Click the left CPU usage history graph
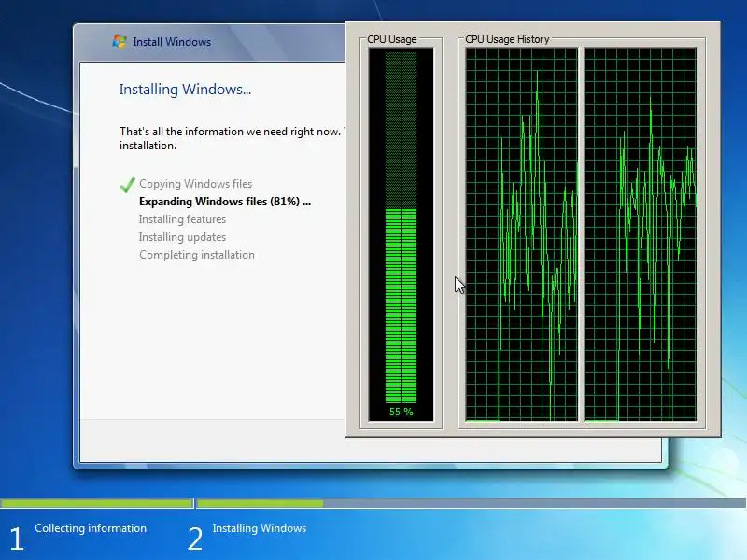Screen dimensions: 747x560 522,235
